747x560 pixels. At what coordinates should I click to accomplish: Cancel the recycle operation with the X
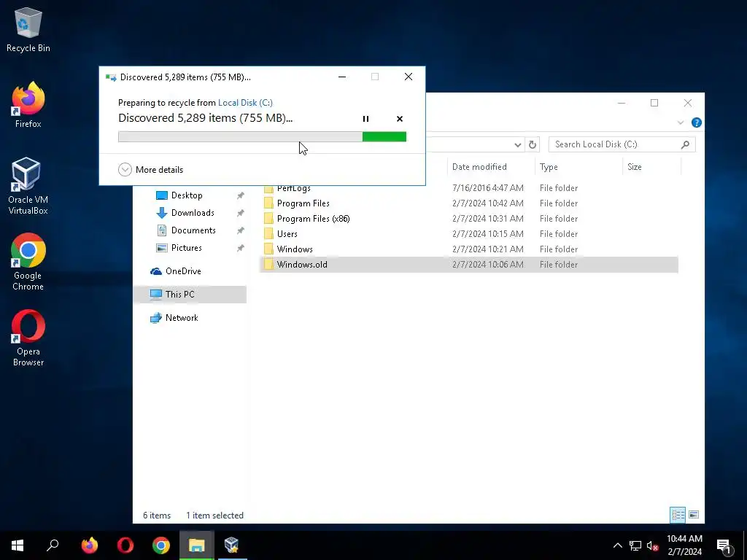400,119
